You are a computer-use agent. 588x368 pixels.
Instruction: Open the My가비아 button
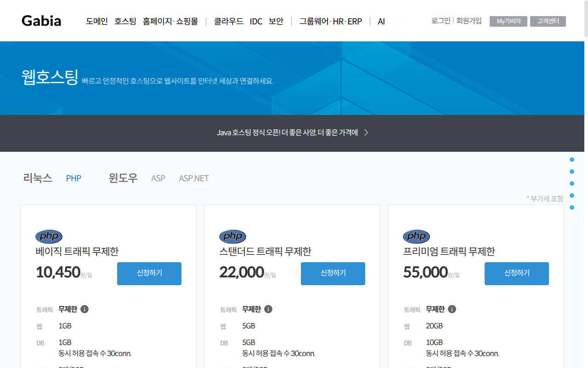[509, 21]
